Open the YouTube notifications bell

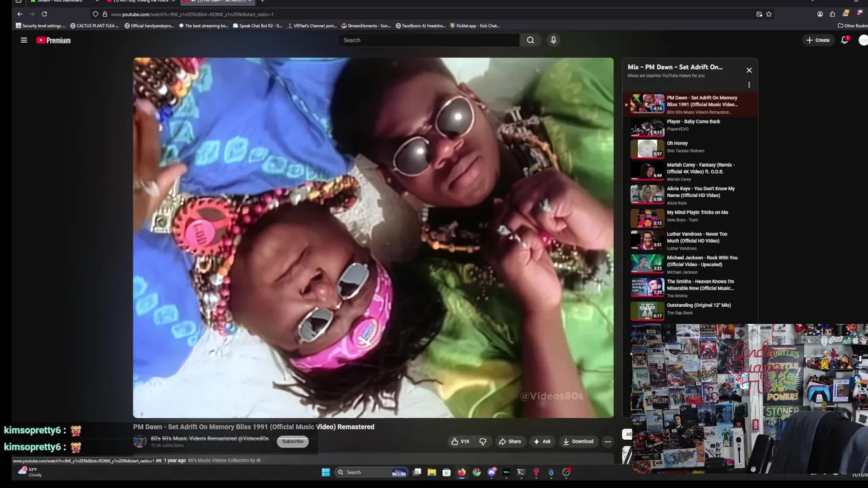coord(845,40)
